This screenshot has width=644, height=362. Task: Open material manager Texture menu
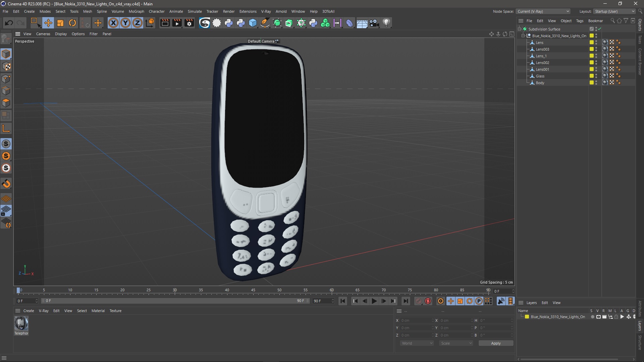(115, 311)
